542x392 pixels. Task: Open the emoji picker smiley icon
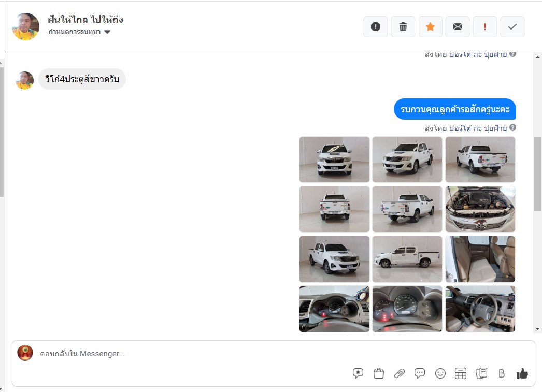coord(440,373)
